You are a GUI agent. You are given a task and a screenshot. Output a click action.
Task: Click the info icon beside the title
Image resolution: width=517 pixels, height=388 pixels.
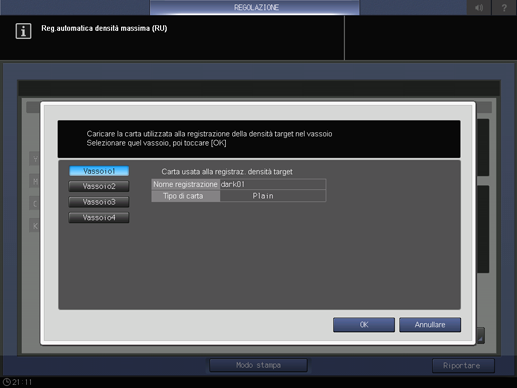(23, 31)
